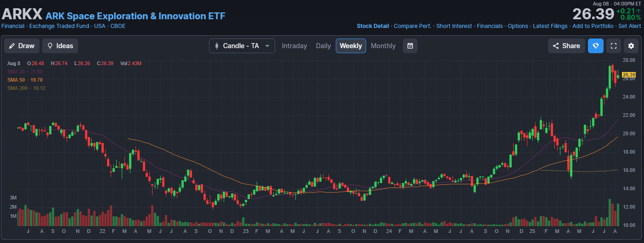Select the Weekly timeframe
This screenshot has width=644, height=243.
351,46
